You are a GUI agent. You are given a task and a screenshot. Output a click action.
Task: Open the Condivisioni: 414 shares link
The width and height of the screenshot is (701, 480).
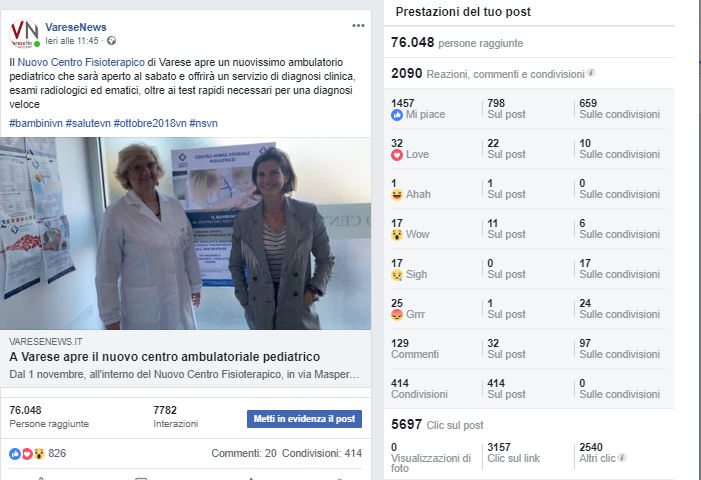[322, 453]
